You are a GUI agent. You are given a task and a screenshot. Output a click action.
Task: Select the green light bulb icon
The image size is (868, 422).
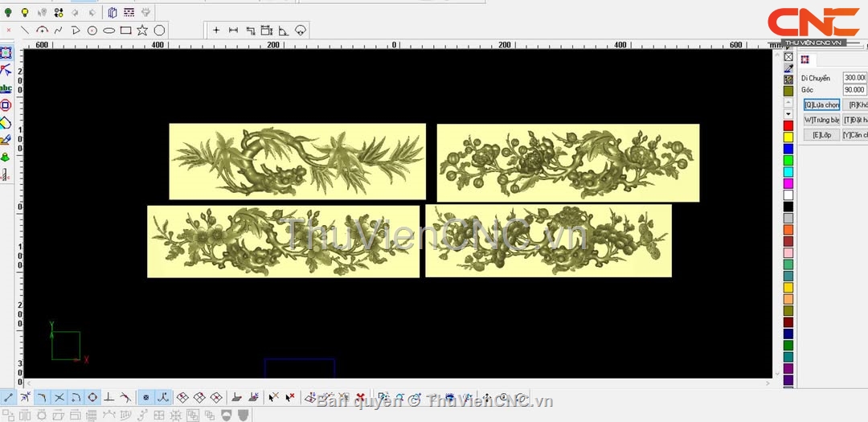click(x=8, y=12)
